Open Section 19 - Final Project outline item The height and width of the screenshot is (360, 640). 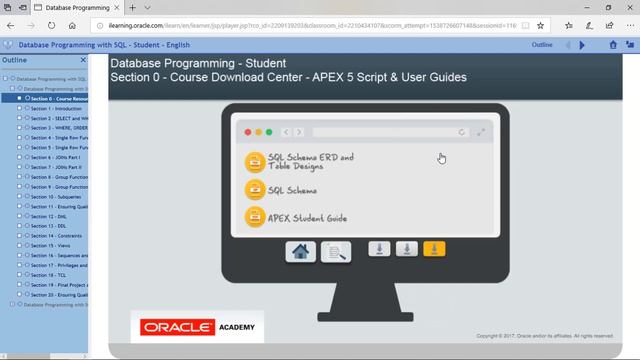pyautogui.click(x=59, y=284)
